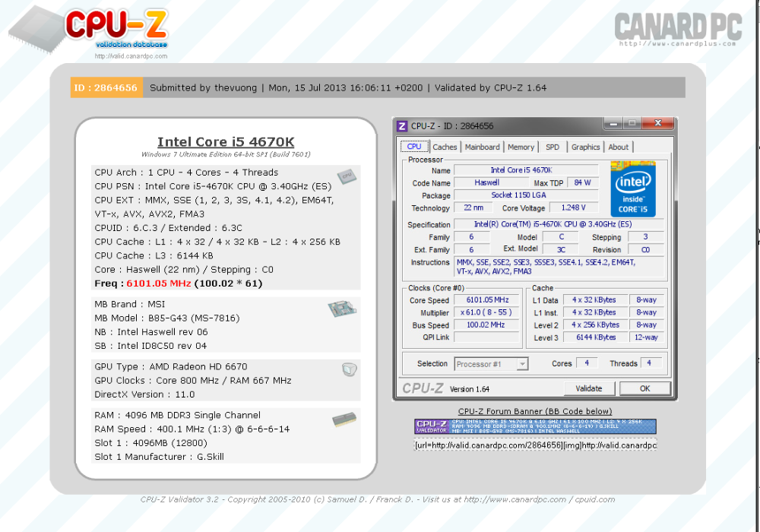Click the ID : 2864656 orange label
This screenshot has width=760, height=532.
[x=106, y=87]
